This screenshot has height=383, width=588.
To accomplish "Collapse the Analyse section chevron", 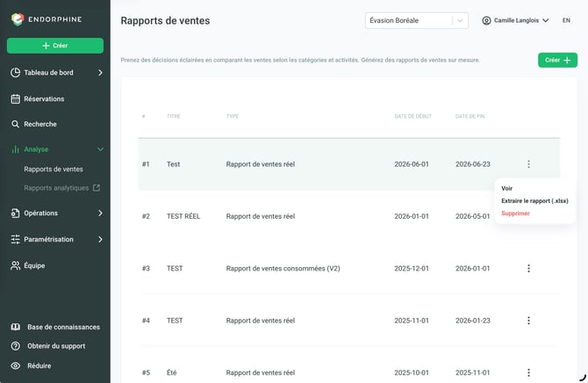I will point(100,149).
